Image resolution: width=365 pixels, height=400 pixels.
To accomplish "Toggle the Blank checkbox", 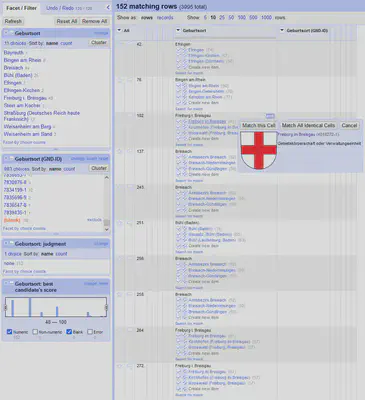I will [x=69, y=332].
